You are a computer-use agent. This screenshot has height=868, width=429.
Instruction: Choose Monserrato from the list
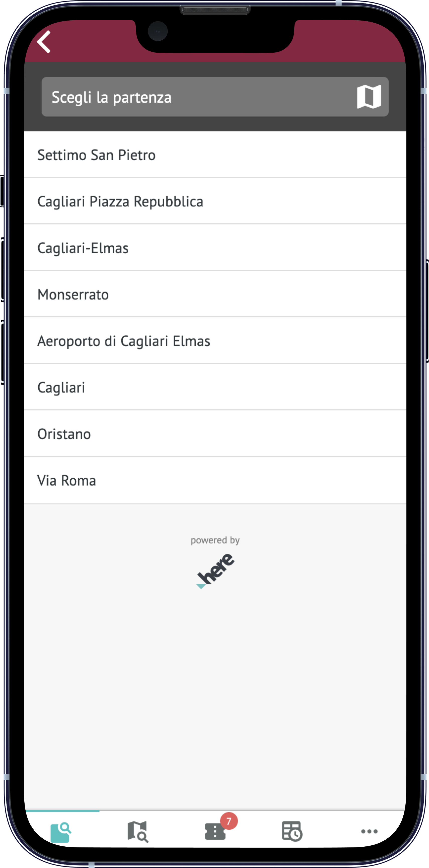tap(215, 294)
